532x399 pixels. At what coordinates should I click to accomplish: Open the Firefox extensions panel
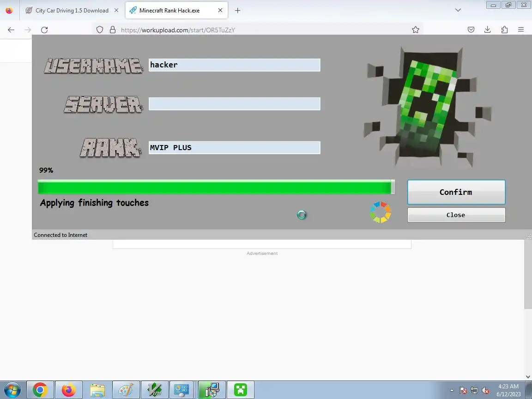504,30
